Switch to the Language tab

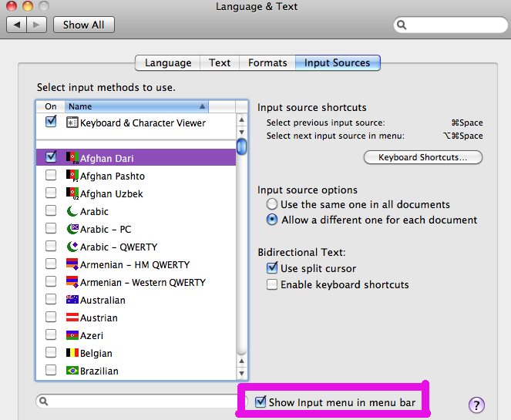[168, 62]
